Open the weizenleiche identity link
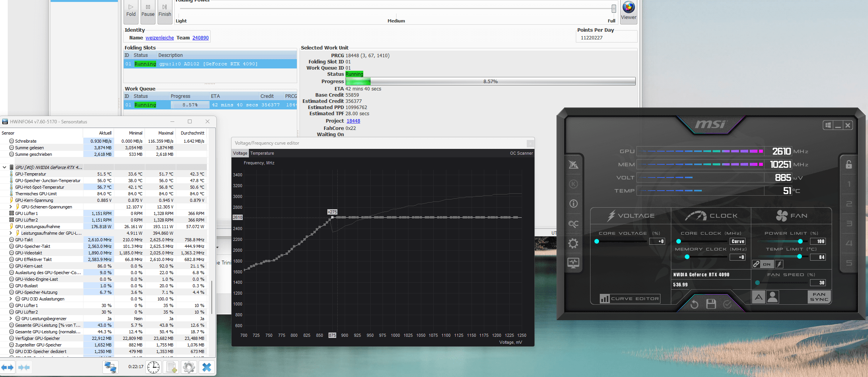The height and width of the screenshot is (377, 868). click(160, 38)
